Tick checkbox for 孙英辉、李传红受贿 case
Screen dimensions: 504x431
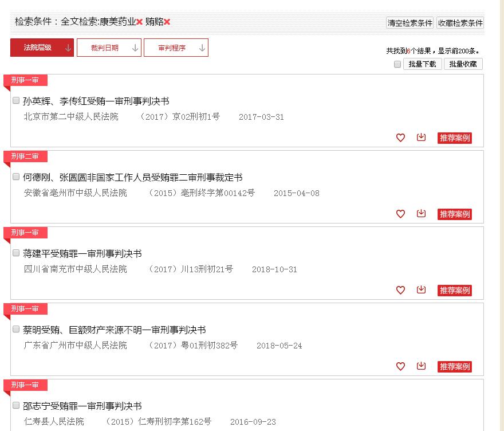point(16,100)
